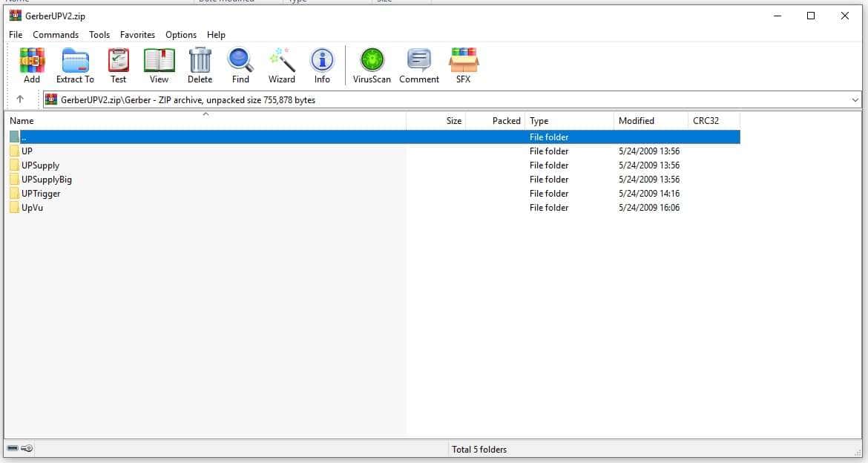Open the Help menu
868x463 pixels.
click(216, 34)
